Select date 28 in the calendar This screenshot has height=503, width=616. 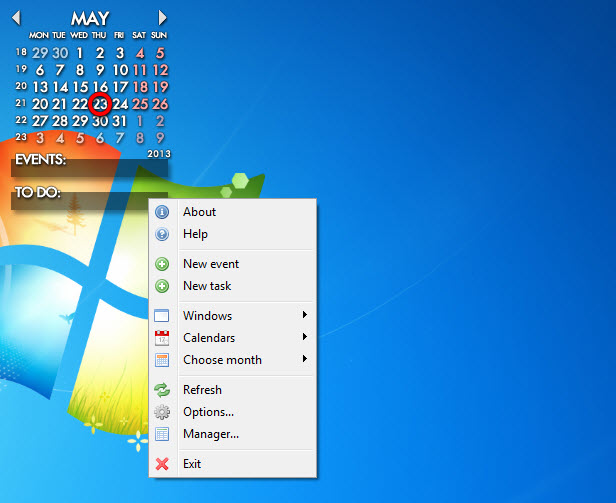point(60,121)
